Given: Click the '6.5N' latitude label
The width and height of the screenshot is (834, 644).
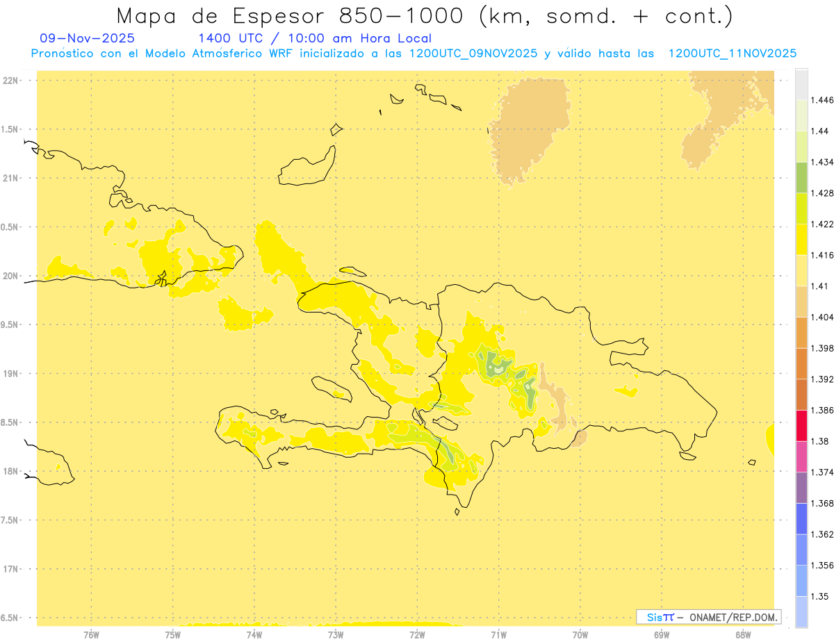Looking at the screenshot, I should tap(9, 618).
